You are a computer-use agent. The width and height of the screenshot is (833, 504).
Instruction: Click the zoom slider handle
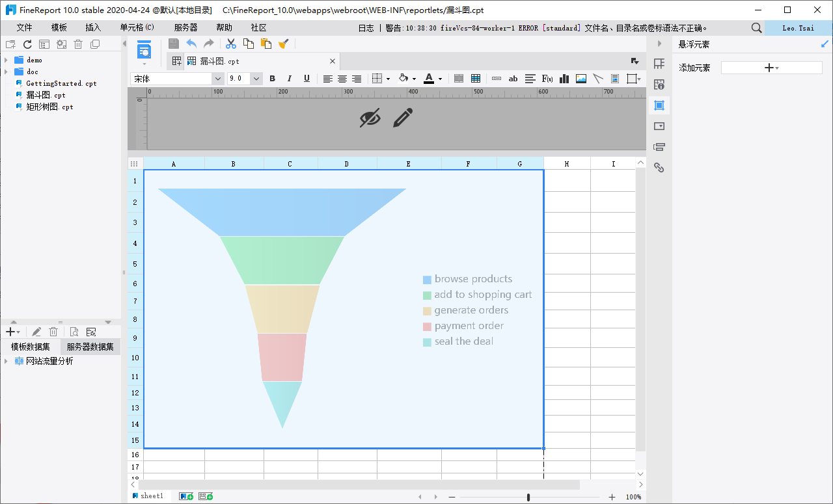(x=528, y=497)
